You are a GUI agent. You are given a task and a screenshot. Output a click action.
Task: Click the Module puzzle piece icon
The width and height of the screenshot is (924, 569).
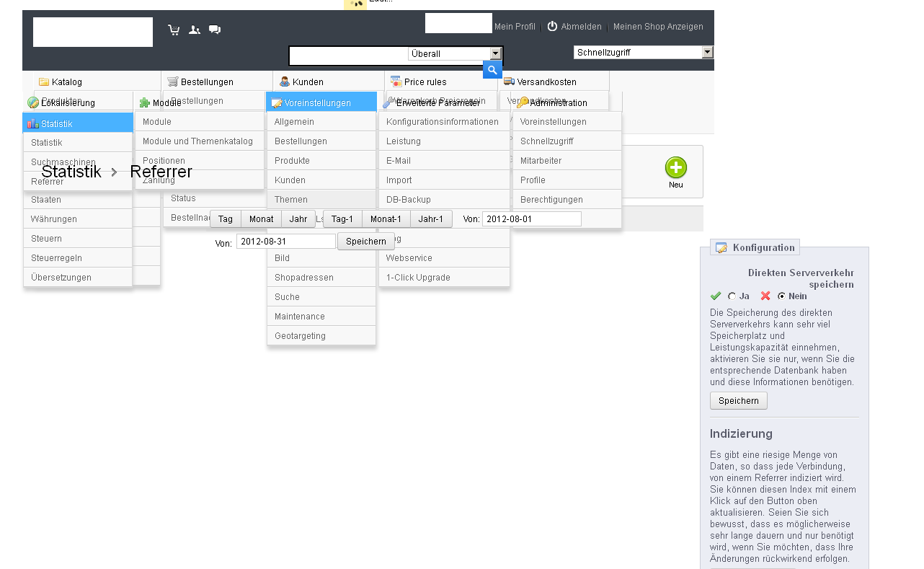pyautogui.click(x=145, y=102)
